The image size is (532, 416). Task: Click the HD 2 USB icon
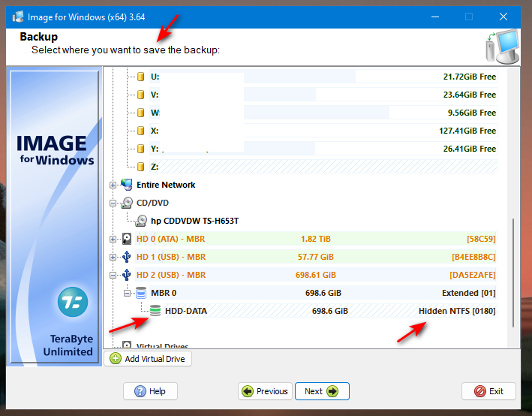[x=127, y=275]
